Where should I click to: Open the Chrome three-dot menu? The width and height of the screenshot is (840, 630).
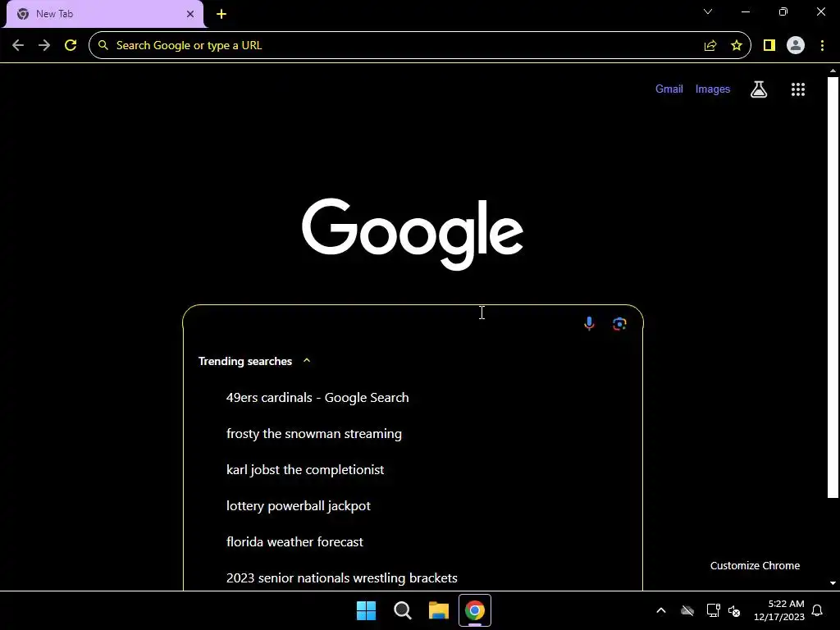[x=822, y=46]
